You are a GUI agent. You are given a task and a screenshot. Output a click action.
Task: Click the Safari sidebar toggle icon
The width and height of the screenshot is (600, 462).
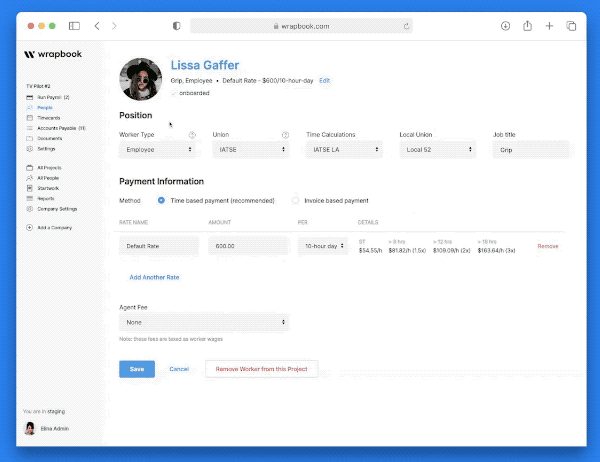click(x=74, y=26)
